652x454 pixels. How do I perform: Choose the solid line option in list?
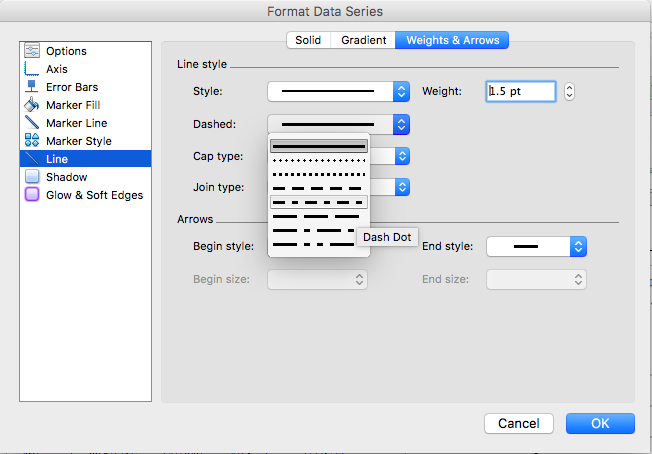pyautogui.click(x=318, y=146)
